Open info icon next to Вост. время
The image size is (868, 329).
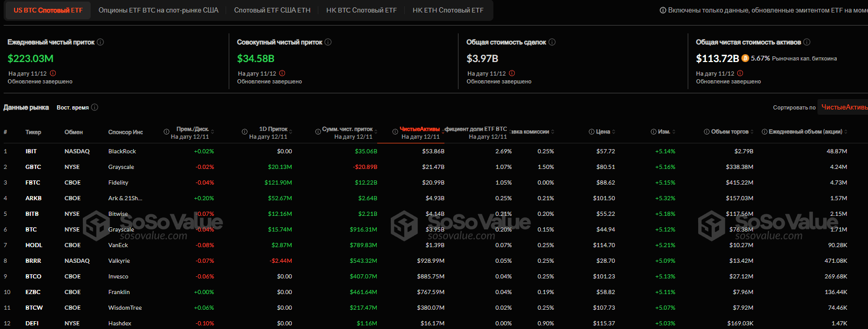coord(95,107)
